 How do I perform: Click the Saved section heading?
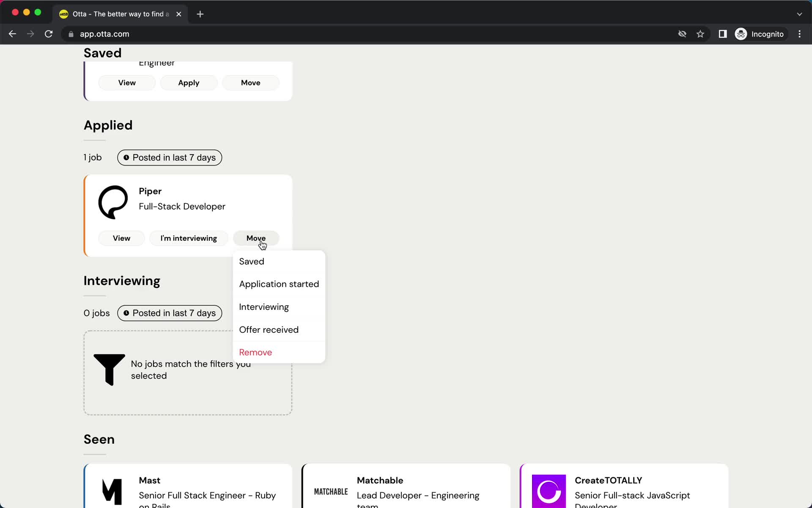pos(102,53)
